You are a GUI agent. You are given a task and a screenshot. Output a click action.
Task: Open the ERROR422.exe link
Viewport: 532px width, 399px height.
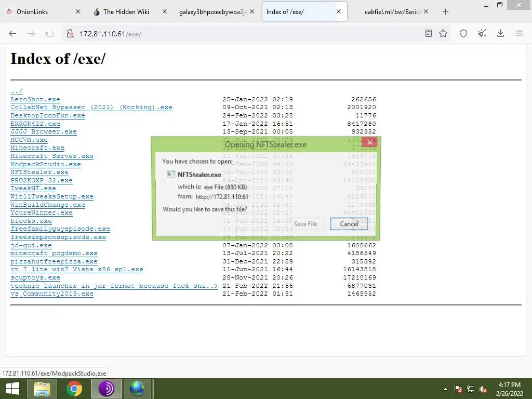(35, 124)
